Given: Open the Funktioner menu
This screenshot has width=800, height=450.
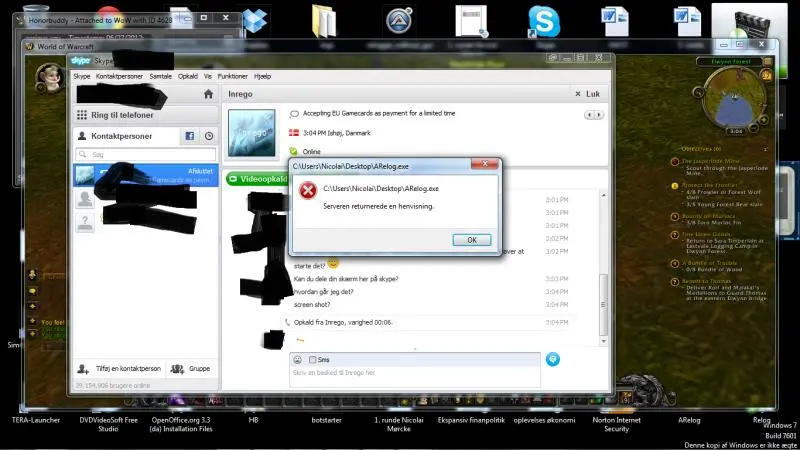Looking at the screenshot, I should [x=232, y=76].
